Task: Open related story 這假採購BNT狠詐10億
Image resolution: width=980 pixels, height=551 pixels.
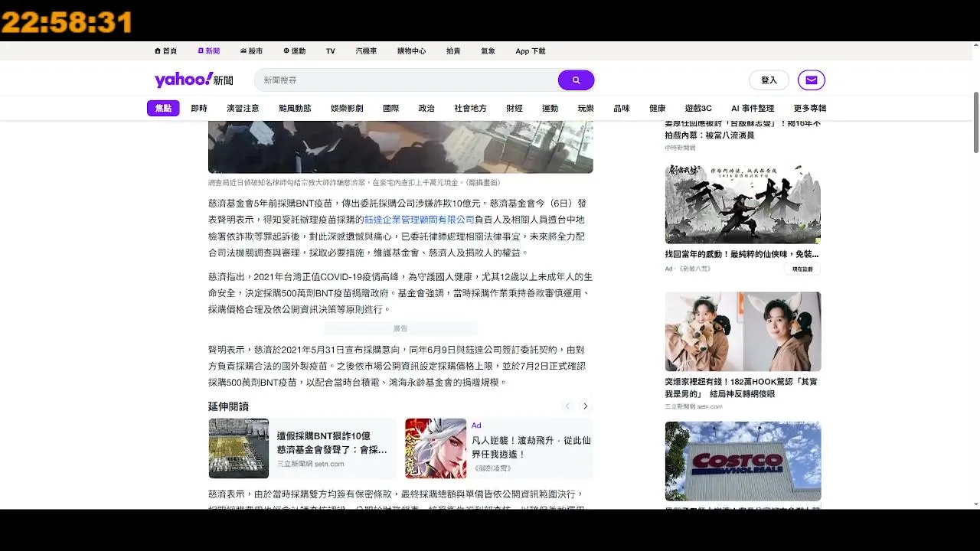Action: (x=332, y=443)
